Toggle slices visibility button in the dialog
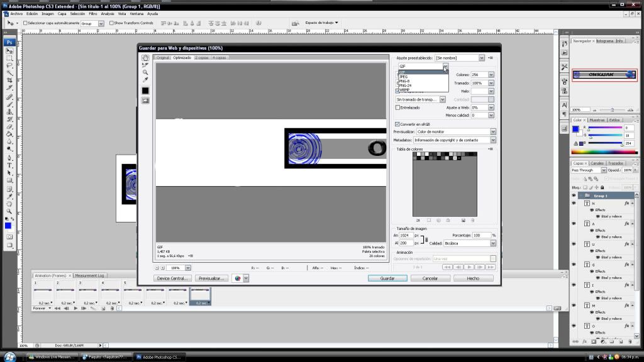Image resolution: width=644 pixels, height=362 pixels. 145,101
